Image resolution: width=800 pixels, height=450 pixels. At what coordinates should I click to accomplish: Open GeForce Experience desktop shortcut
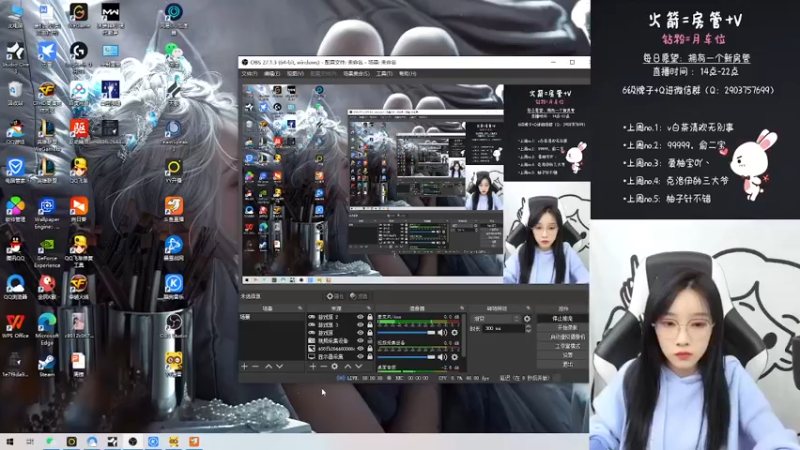pos(47,253)
